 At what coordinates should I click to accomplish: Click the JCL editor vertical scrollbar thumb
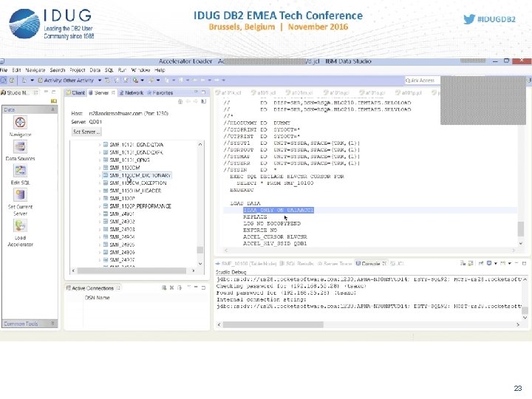(521, 228)
